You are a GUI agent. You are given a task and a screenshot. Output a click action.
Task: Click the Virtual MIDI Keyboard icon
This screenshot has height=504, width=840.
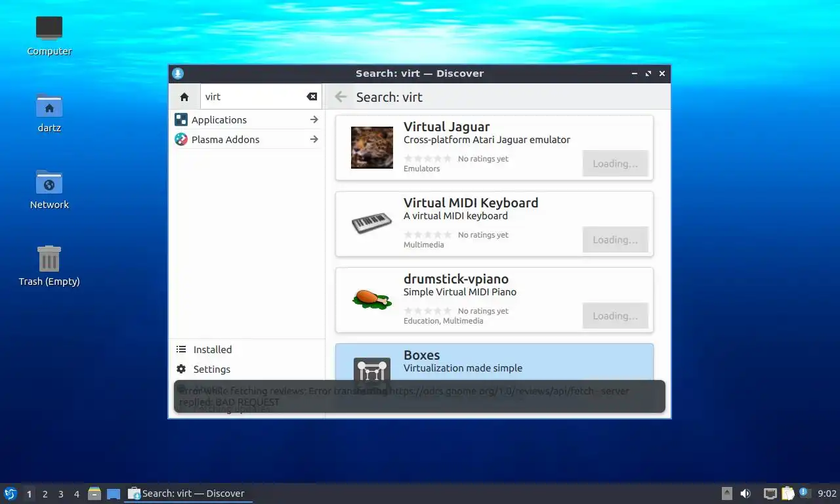(372, 224)
